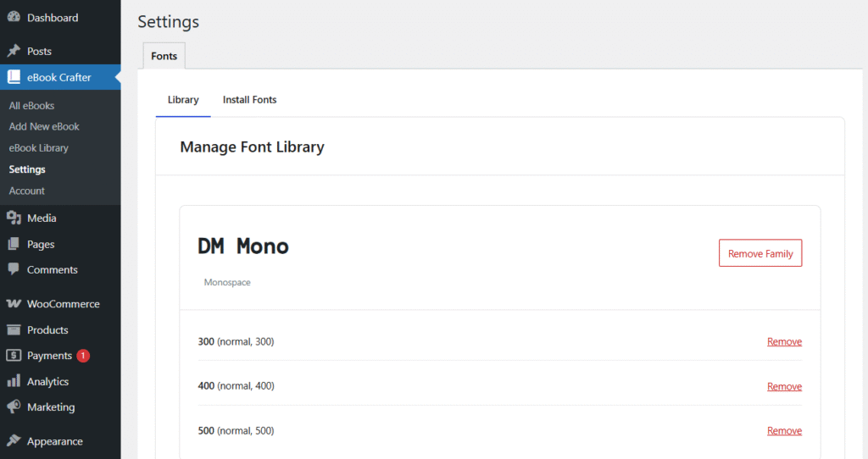
Task: Switch to the Install Fonts tab
Action: 250,100
